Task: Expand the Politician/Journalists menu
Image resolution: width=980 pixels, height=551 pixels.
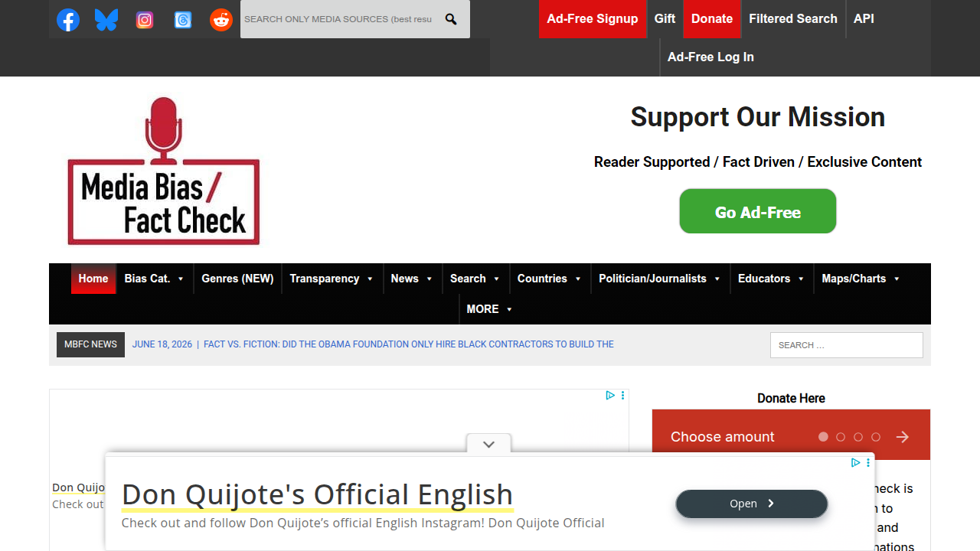Action: (660, 279)
